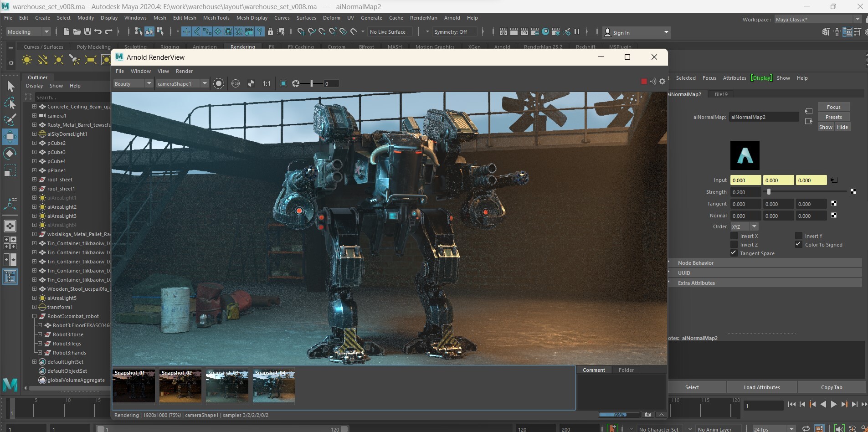Click the Hide button
The image size is (868, 432).
[x=842, y=127]
